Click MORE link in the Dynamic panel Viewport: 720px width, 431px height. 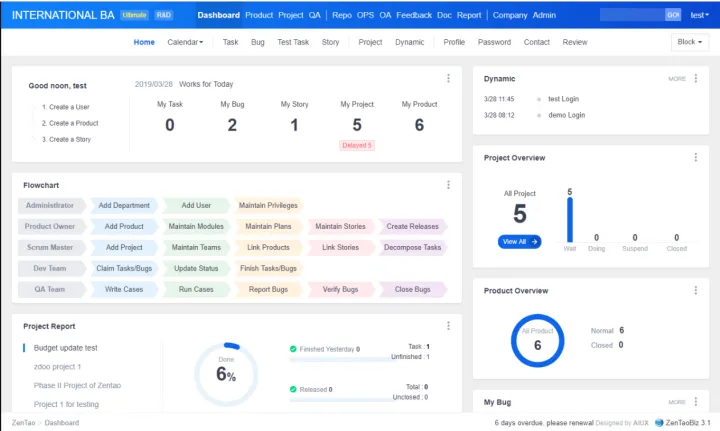click(677, 78)
